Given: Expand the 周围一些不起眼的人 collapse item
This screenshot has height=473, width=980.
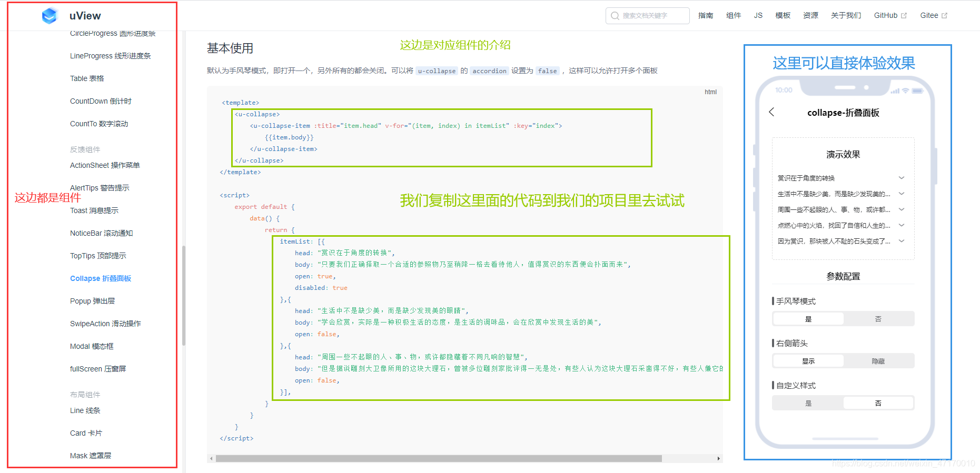Looking at the screenshot, I should 842,209.
